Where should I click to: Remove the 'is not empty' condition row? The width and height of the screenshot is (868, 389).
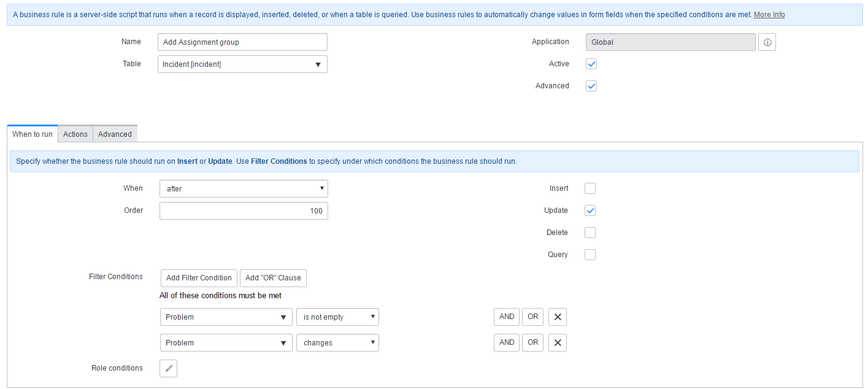click(557, 317)
